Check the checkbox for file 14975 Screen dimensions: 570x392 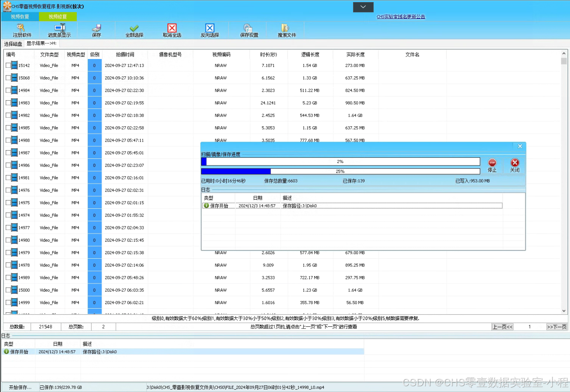[8, 203]
